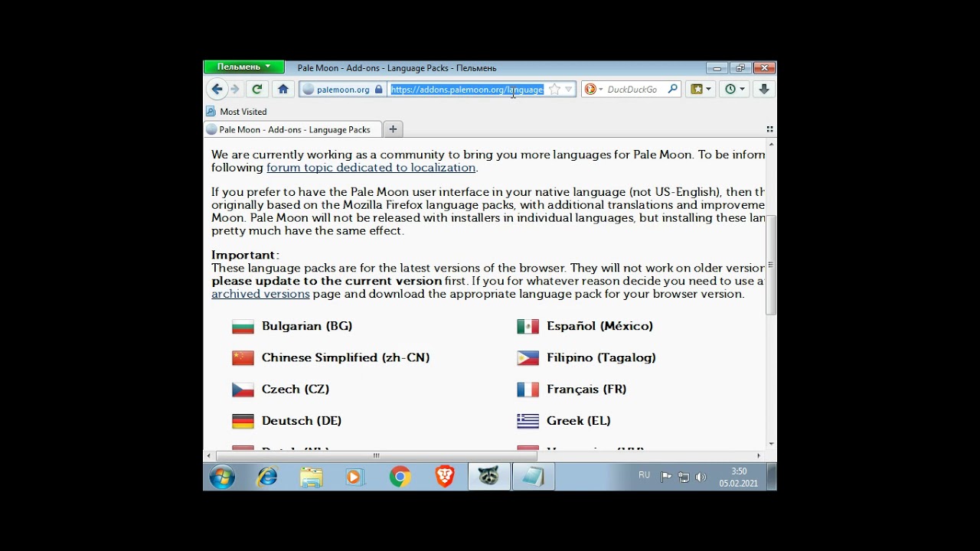The image size is (980, 551).
Task: Switch to the raccoon browser taskbar button
Action: tap(488, 477)
